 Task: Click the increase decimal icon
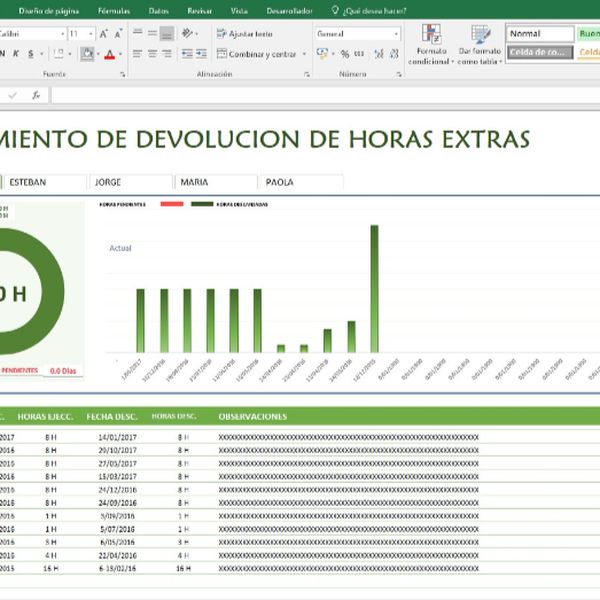coord(378,54)
